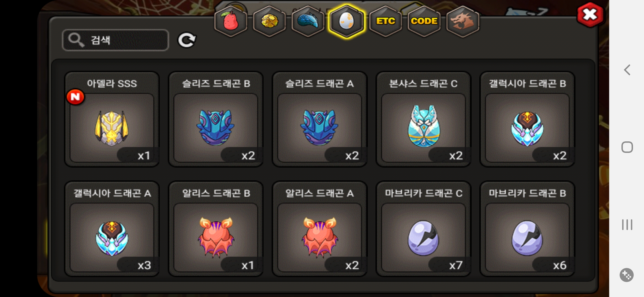Select the 슬리즈 드래곤 B egg
This screenshot has width=644, height=297.
[216, 119]
